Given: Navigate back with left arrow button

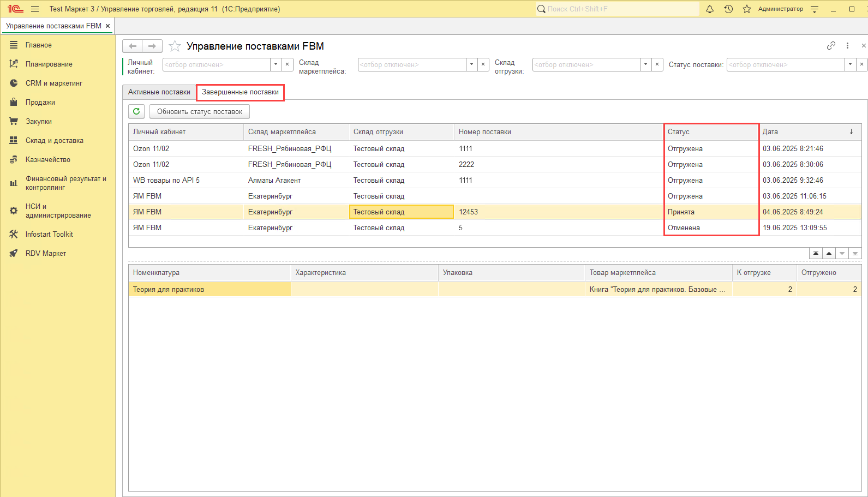Looking at the screenshot, I should (x=133, y=46).
